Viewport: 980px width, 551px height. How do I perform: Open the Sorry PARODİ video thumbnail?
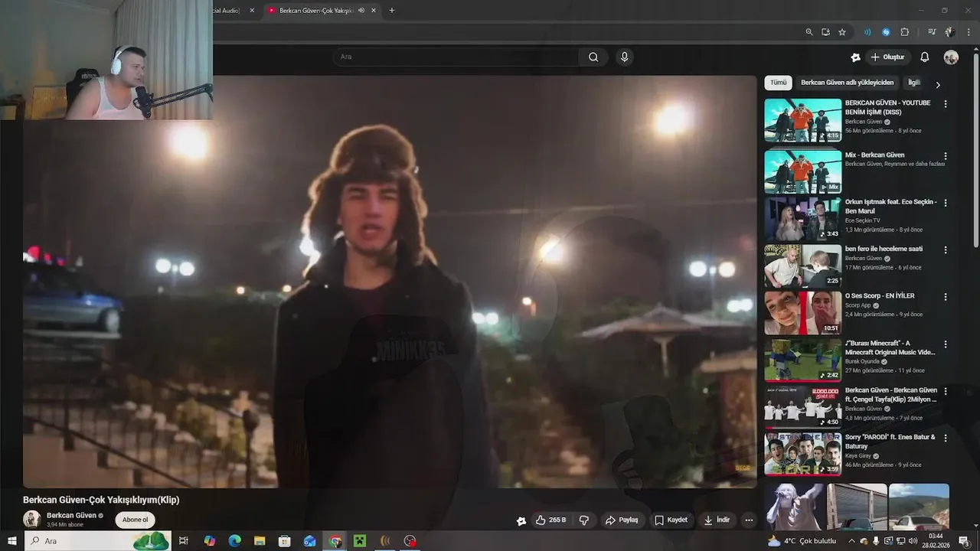(x=802, y=454)
